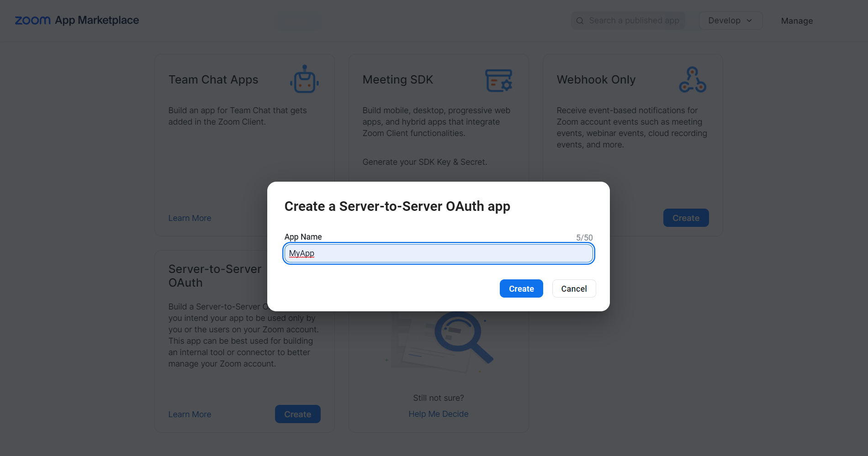Click the dialog title 'Create a Server-to-Server OAuth app'
The width and height of the screenshot is (868, 456).
(x=397, y=207)
